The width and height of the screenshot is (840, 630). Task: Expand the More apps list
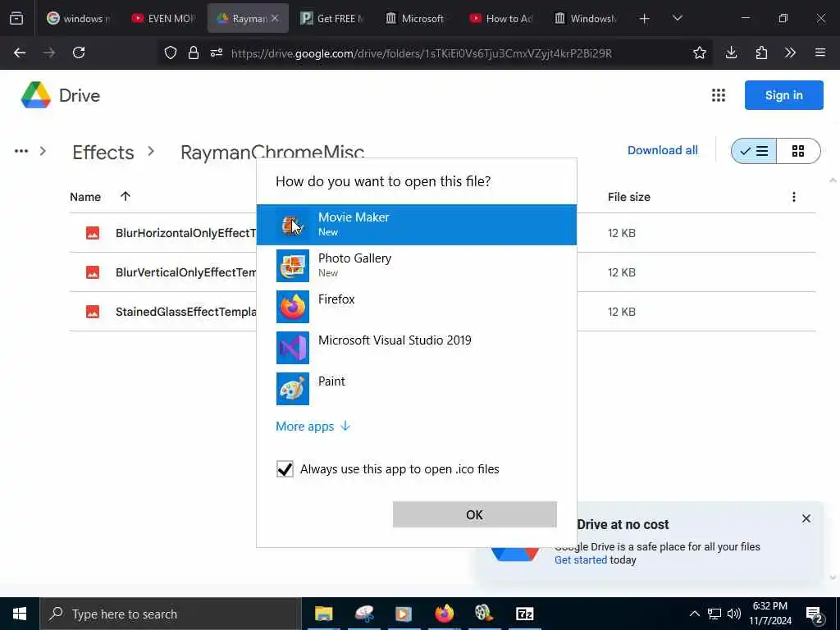pos(313,427)
